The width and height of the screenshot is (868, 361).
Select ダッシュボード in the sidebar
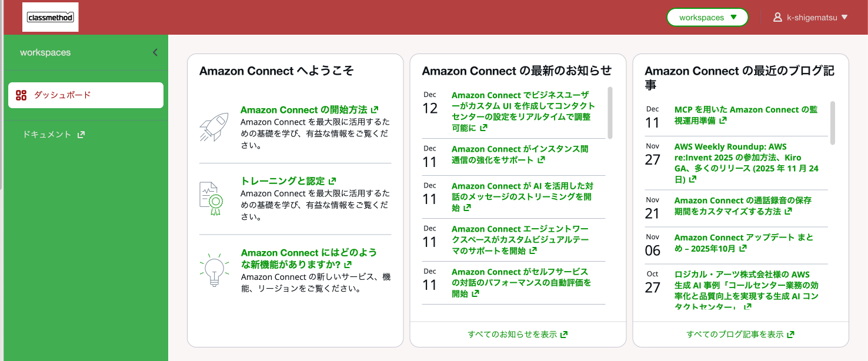click(86, 95)
